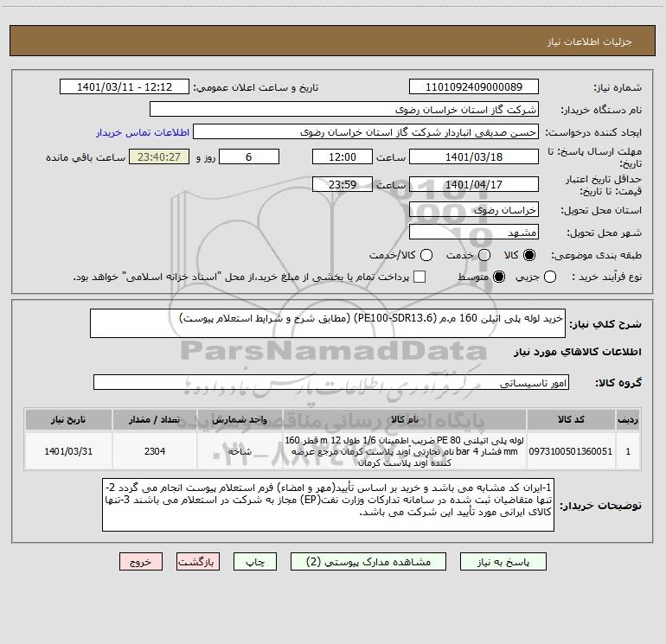Tick the اسناد خزانه اسلامی payment checkbox
Viewport: 666px width, 644px height.
pos(419,277)
